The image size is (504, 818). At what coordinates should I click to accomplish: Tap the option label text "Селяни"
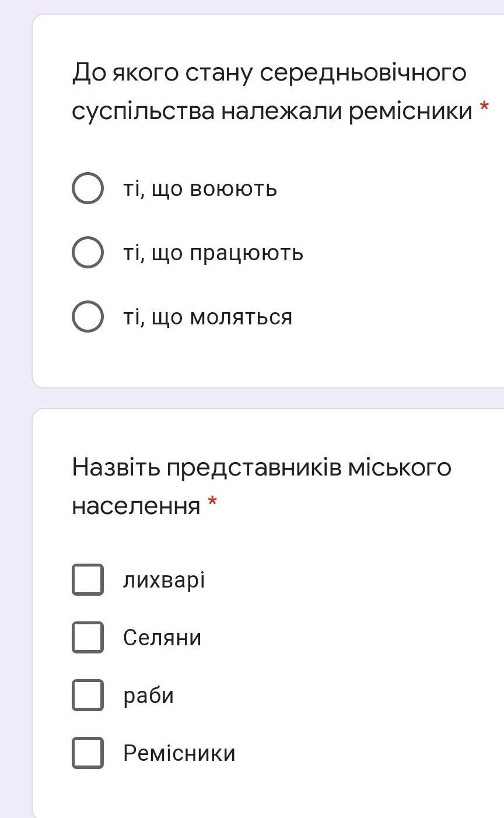click(x=162, y=638)
